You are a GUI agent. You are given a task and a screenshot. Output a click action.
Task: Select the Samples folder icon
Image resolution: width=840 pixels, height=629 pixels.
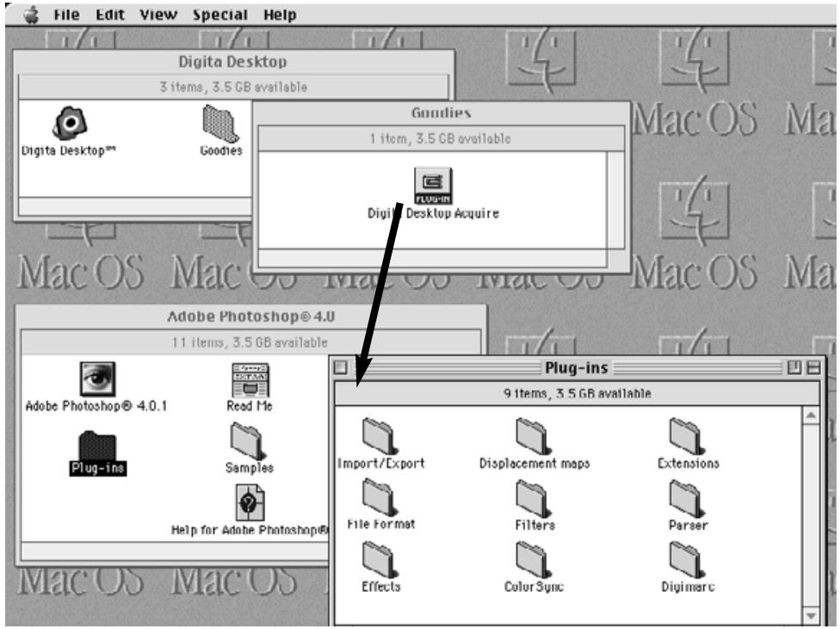click(x=248, y=441)
